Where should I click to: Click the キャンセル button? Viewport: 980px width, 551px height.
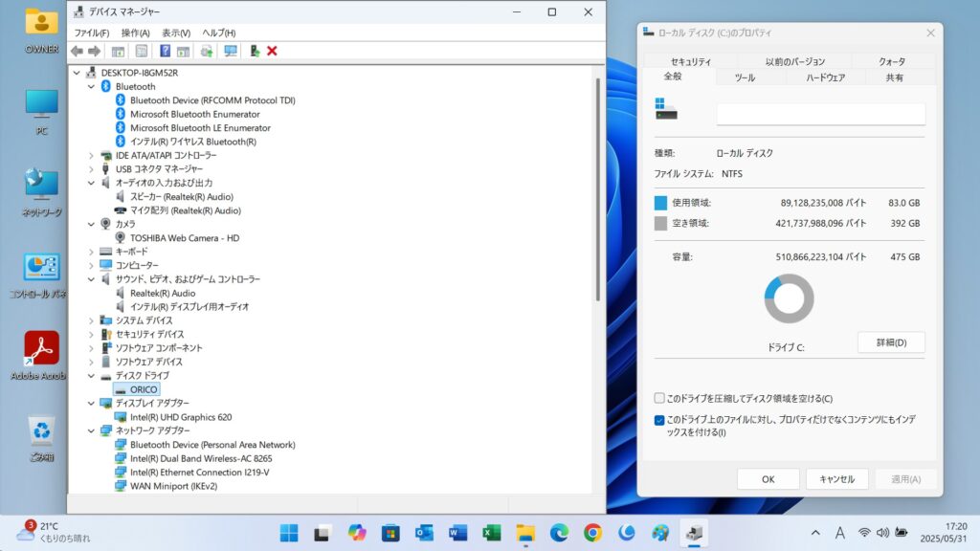tap(836, 479)
